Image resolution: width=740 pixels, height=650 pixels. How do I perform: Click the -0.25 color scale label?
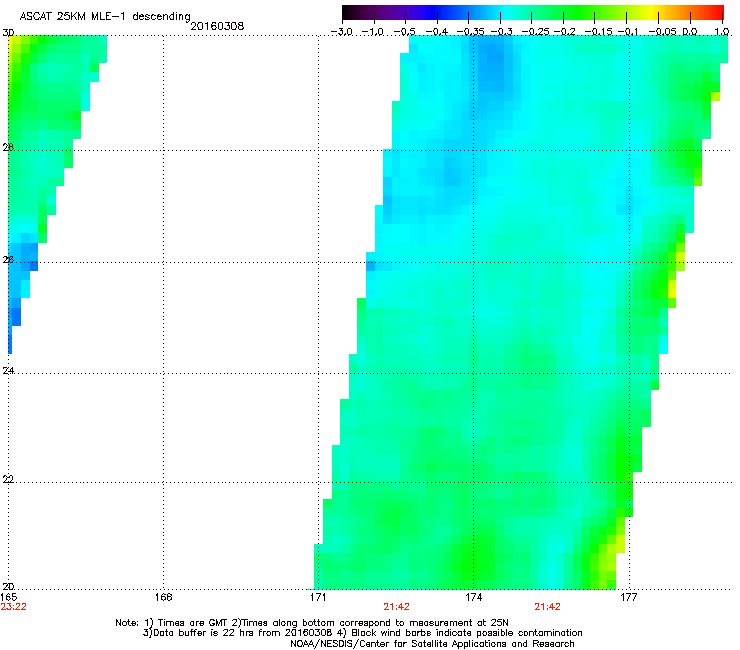[535, 32]
